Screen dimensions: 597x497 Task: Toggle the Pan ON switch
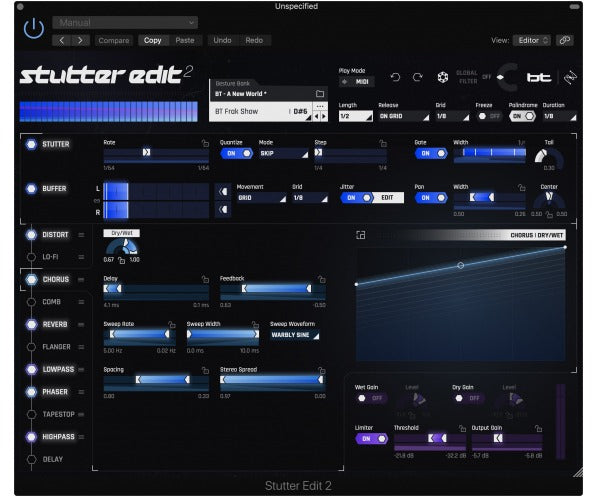431,198
